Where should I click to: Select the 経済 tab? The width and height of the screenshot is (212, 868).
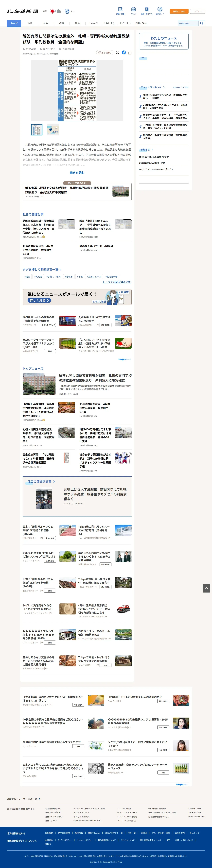click(62, 23)
